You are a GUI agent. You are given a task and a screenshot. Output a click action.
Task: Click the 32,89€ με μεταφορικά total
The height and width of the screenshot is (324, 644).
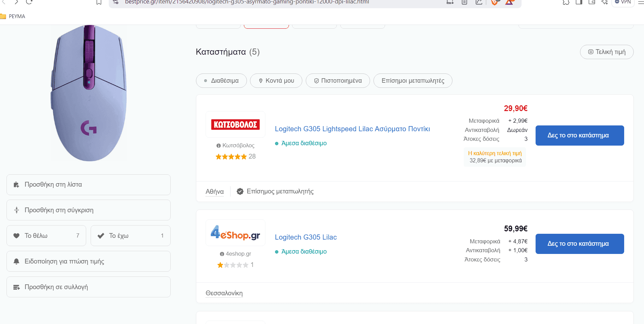tap(496, 161)
